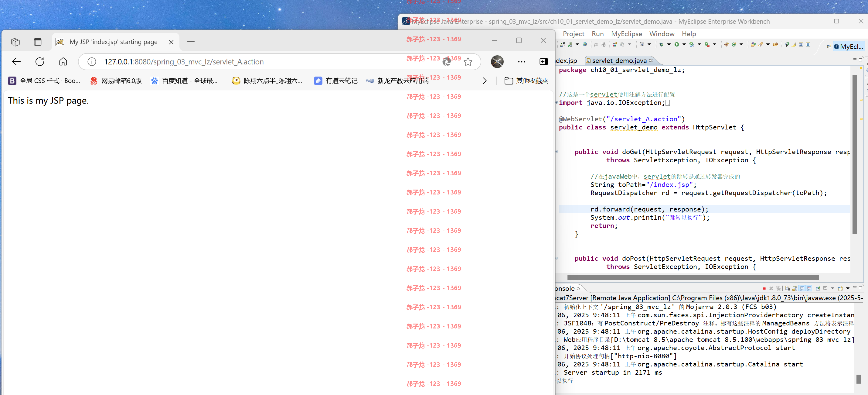Open browser tab actions menu icon
868x395 pixels.
[x=37, y=42]
